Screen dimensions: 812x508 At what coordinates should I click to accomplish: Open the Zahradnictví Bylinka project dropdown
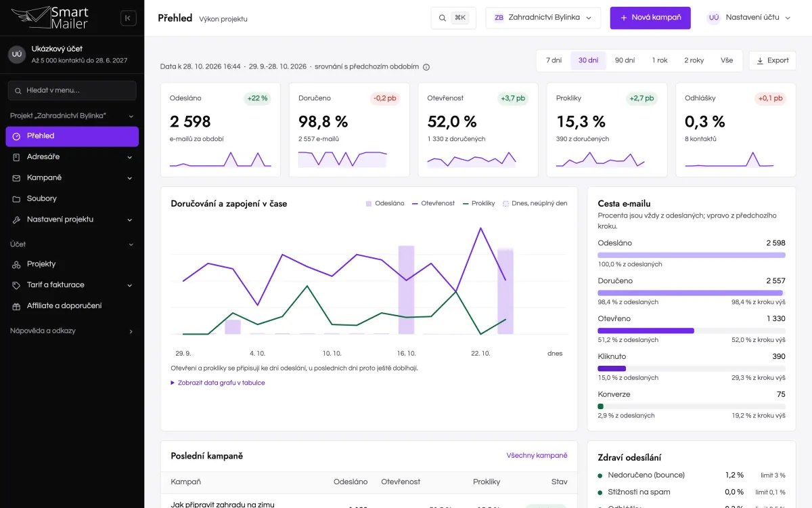click(543, 18)
